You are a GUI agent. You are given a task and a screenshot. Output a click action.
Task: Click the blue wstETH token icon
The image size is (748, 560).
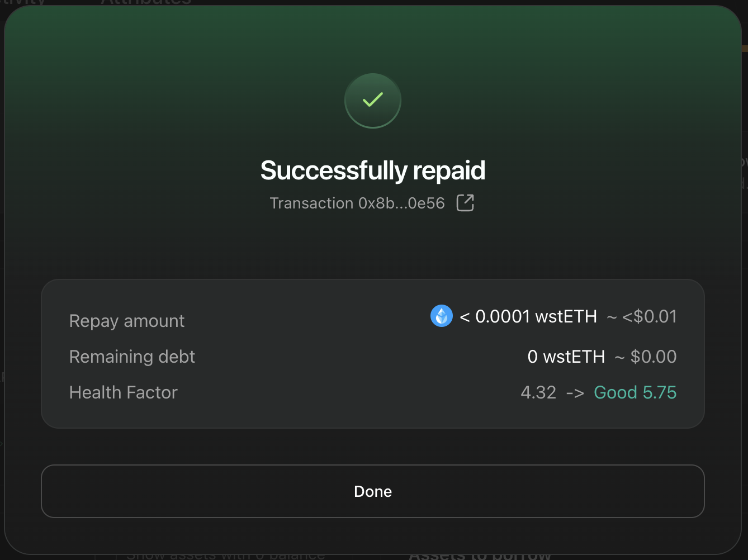click(441, 316)
